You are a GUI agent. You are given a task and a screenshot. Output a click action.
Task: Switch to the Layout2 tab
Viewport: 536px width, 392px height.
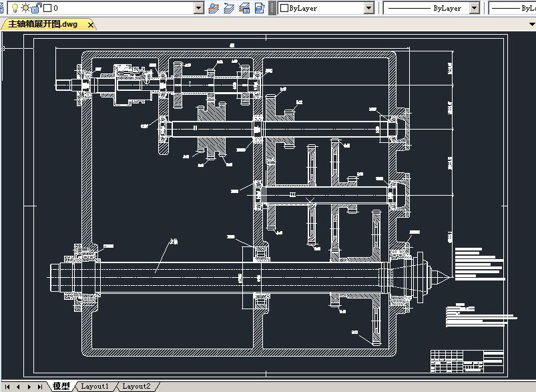(136, 386)
